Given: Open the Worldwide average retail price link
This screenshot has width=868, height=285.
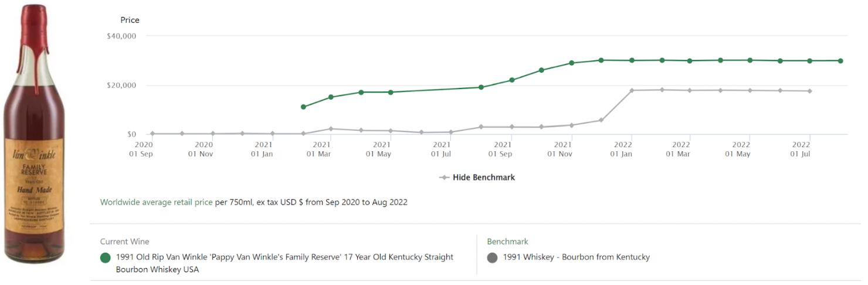Looking at the screenshot, I should 156,202.
